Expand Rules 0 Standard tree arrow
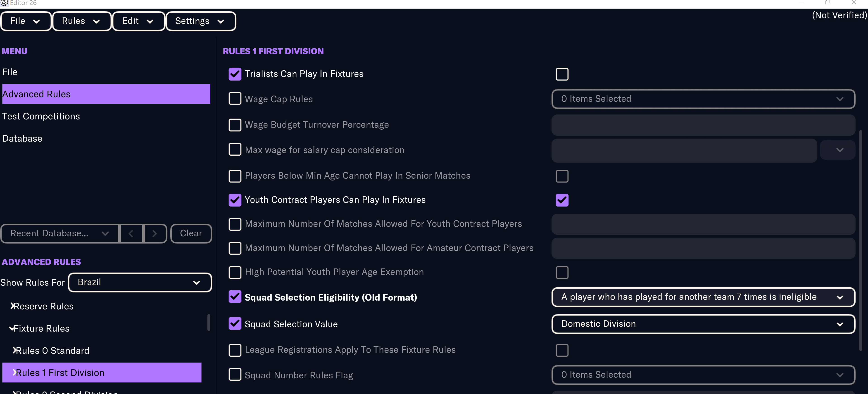868x394 pixels. click(14, 350)
